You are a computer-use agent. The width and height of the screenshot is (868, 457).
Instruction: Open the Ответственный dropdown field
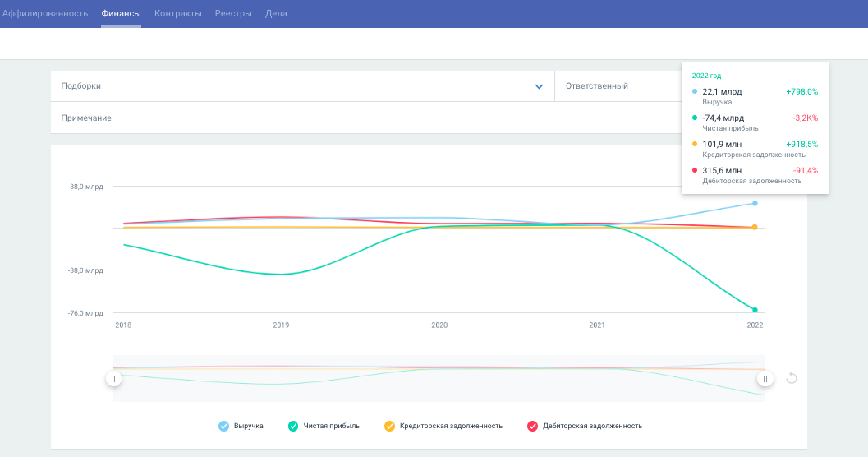[x=616, y=86]
